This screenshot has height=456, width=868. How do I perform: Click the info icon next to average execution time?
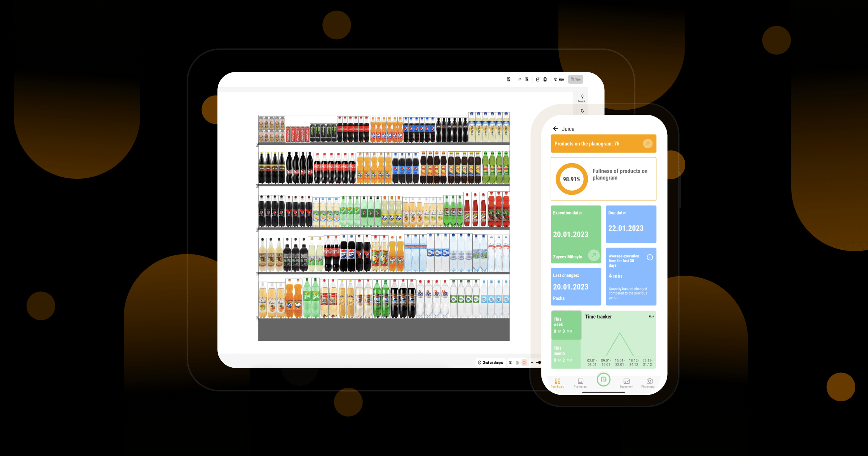coord(650,256)
